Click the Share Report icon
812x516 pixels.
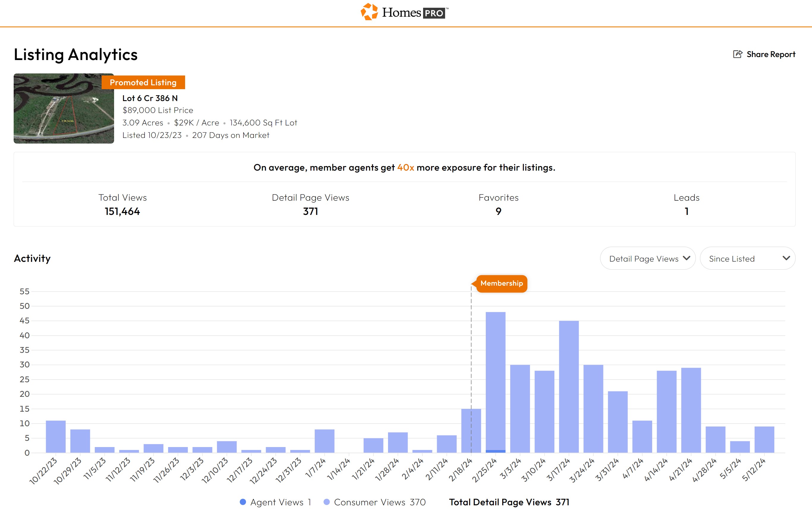click(737, 54)
